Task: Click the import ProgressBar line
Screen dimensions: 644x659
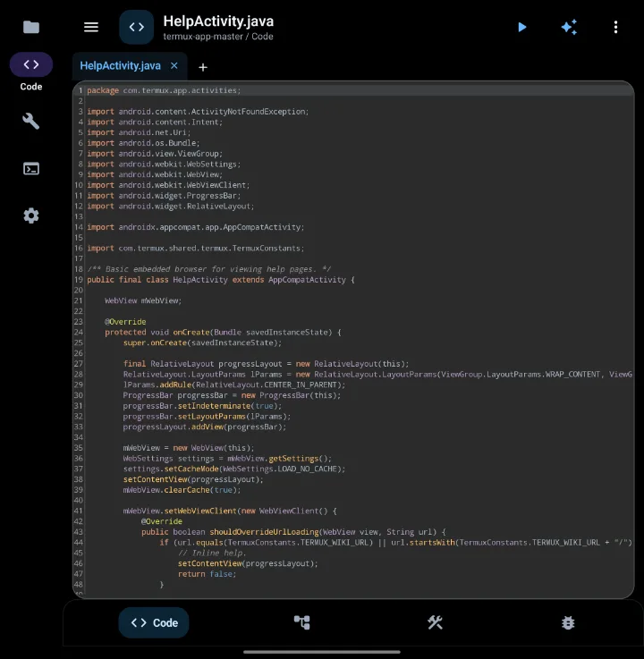Action: pos(164,196)
